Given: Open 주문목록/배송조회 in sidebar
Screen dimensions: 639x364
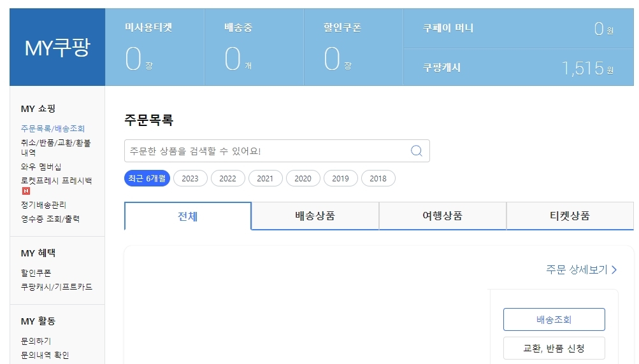Looking at the screenshot, I should [x=53, y=129].
